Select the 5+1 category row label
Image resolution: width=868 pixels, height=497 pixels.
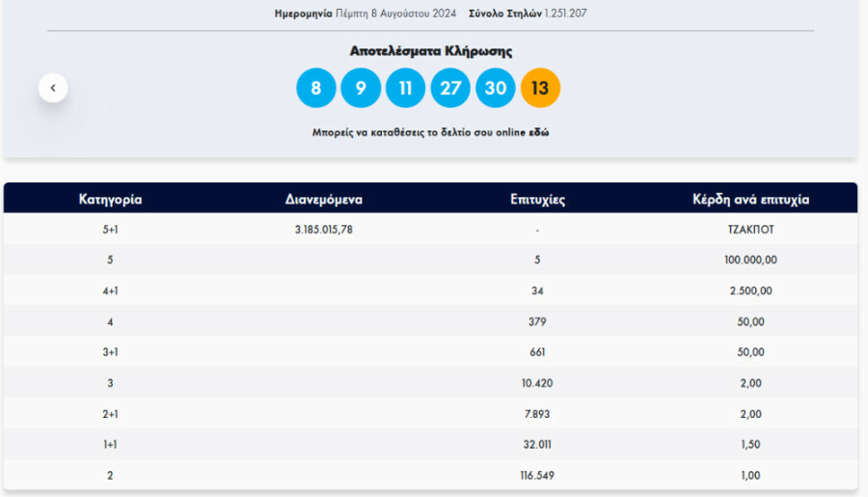pos(110,230)
